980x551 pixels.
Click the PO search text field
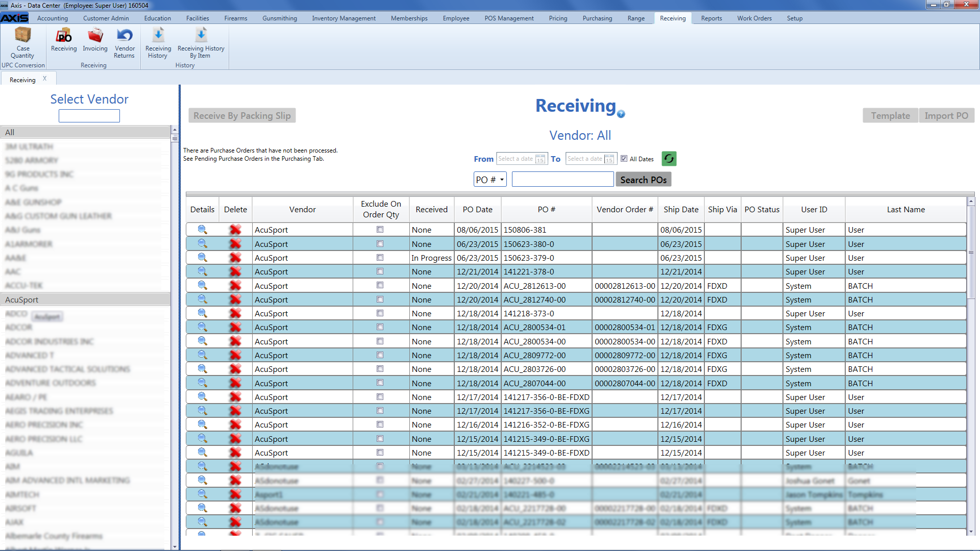point(562,180)
